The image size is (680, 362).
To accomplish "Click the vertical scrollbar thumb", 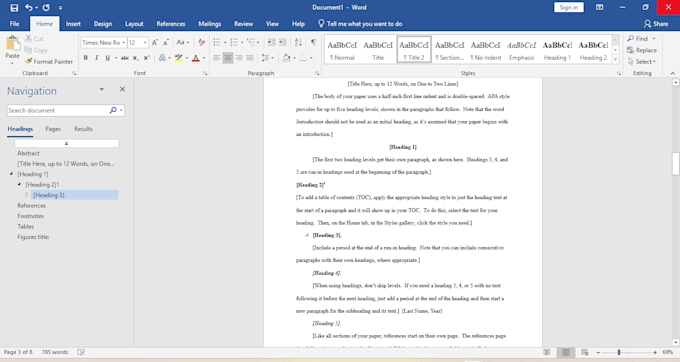I will pos(675,163).
